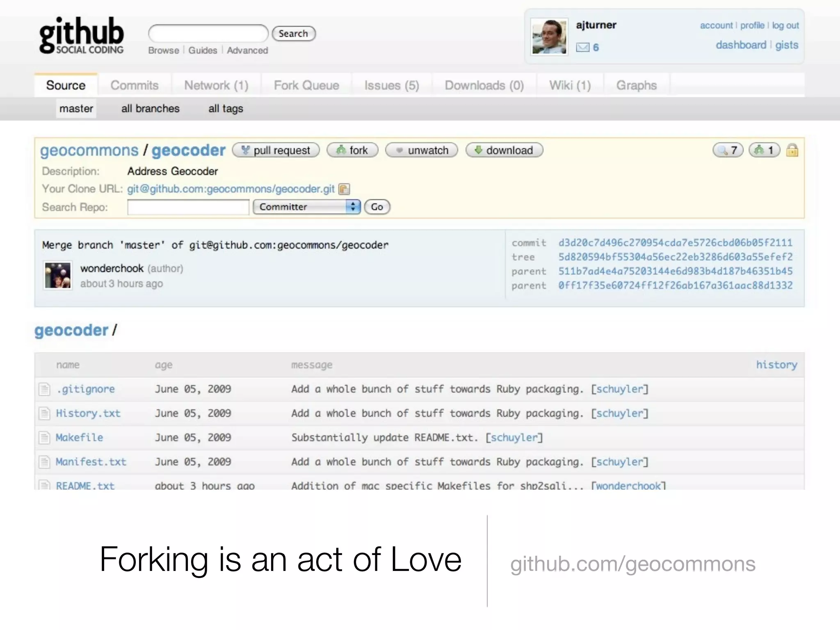Open the Graphs tab
Image resolution: width=840 pixels, height=630 pixels.
[x=637, y=85]
